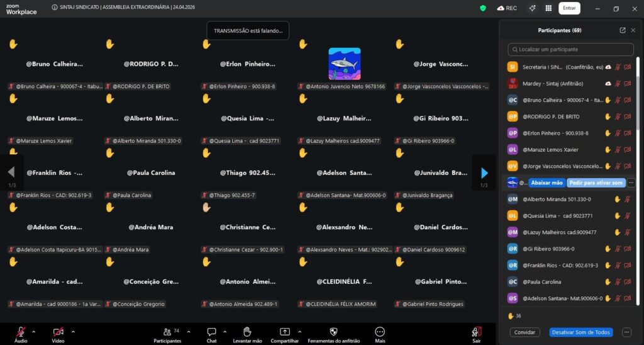Click the Levantar mão hand icon
This screenshot has width=644, height=345.
[x=247, y=331]
